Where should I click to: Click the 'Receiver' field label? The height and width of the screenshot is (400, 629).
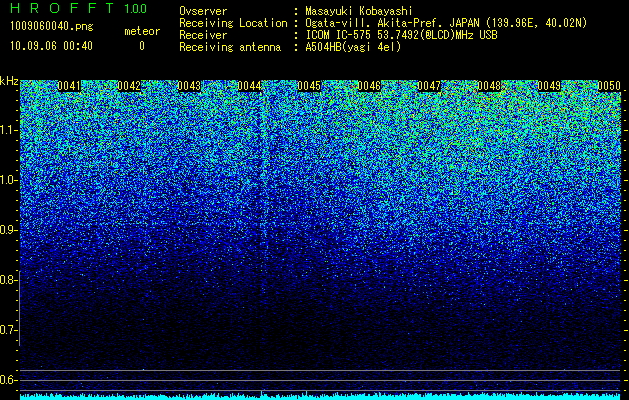click(203, 35)
